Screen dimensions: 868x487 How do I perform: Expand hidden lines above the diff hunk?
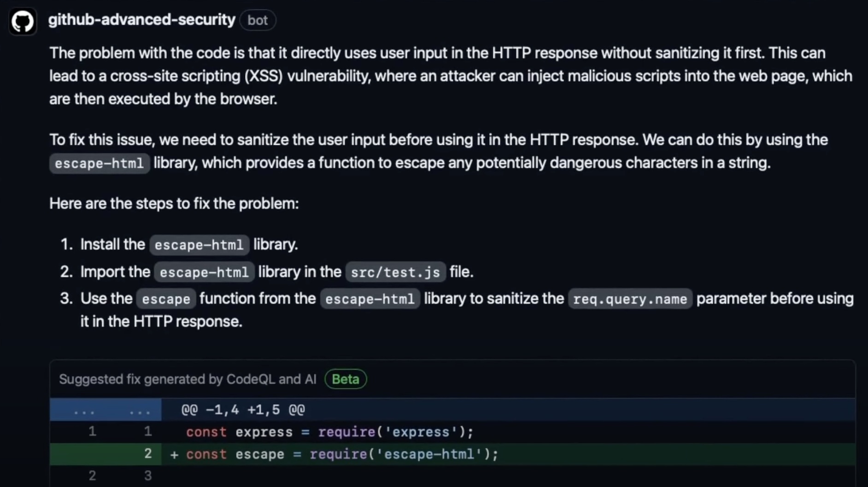click(x=84, y=410)
